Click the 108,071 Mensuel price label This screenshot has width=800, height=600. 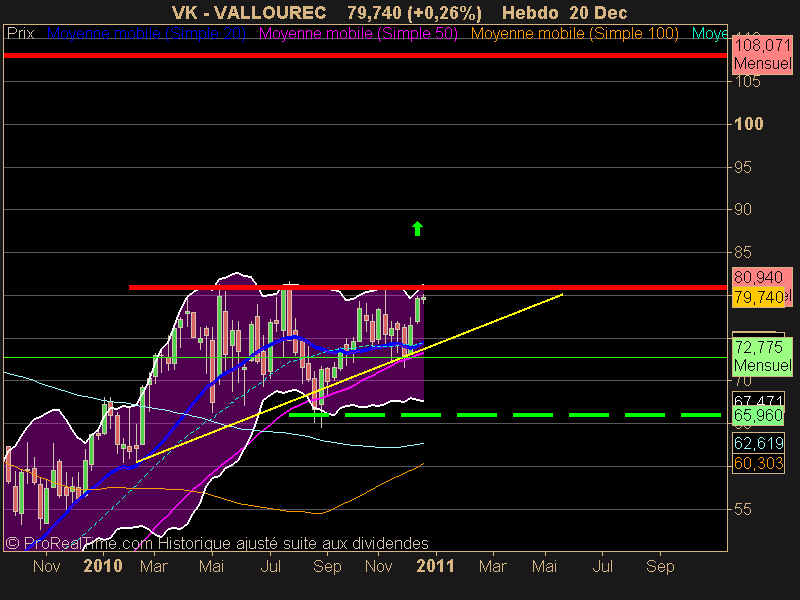tap(762, 55)
